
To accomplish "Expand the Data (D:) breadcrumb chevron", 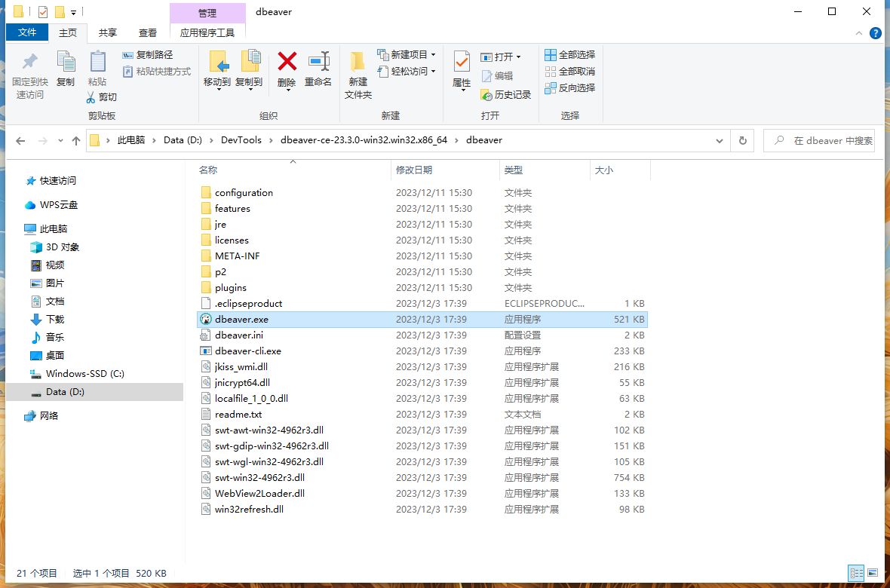I will pyautogui.click(x=211, y=140).
